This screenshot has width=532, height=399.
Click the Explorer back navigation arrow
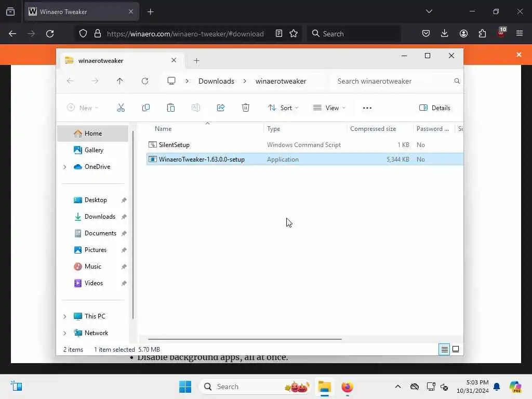coord(70,81)
